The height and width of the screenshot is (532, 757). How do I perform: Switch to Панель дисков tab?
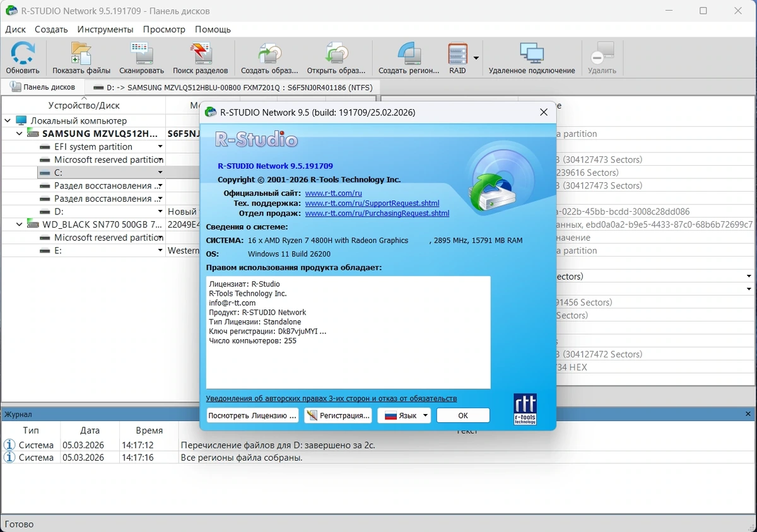click(x=43, y=87)
